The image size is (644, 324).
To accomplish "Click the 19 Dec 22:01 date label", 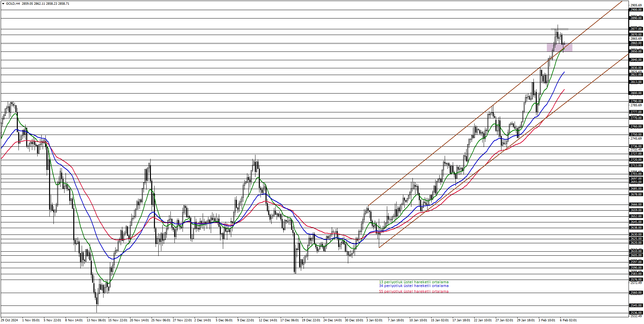I will pos(311,320).
